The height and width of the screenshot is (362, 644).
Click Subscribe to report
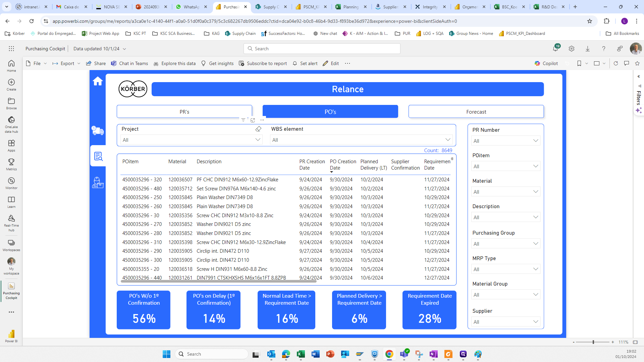coord(263,63)
